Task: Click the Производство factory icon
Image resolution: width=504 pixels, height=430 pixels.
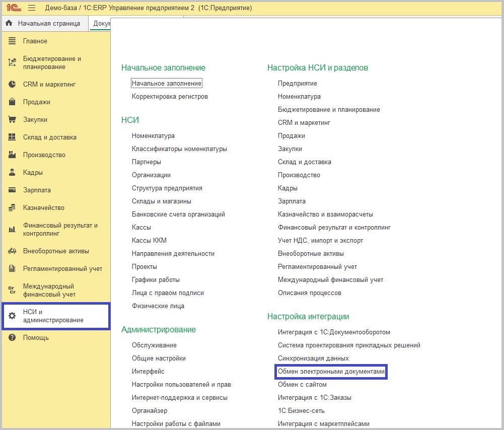Action: click(x=13, y=155)
